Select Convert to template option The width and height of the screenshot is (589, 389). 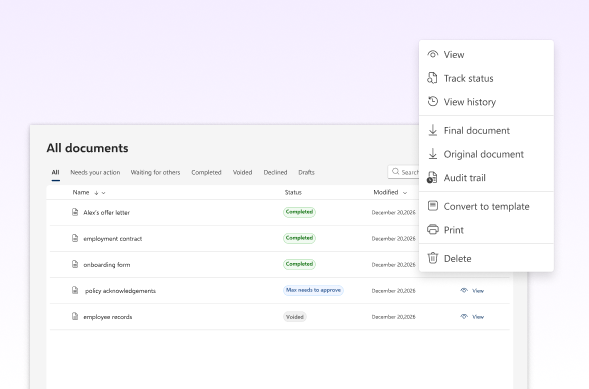[x=486, y=206]
